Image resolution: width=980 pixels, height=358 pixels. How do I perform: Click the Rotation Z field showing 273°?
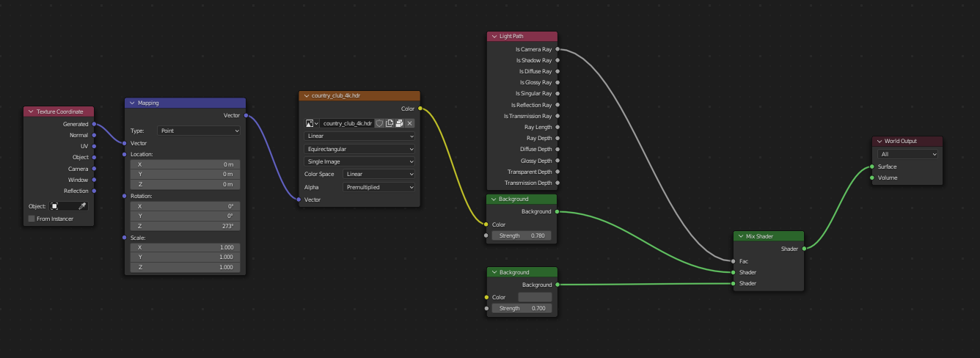pyautogui.click(x=185, y=226)
